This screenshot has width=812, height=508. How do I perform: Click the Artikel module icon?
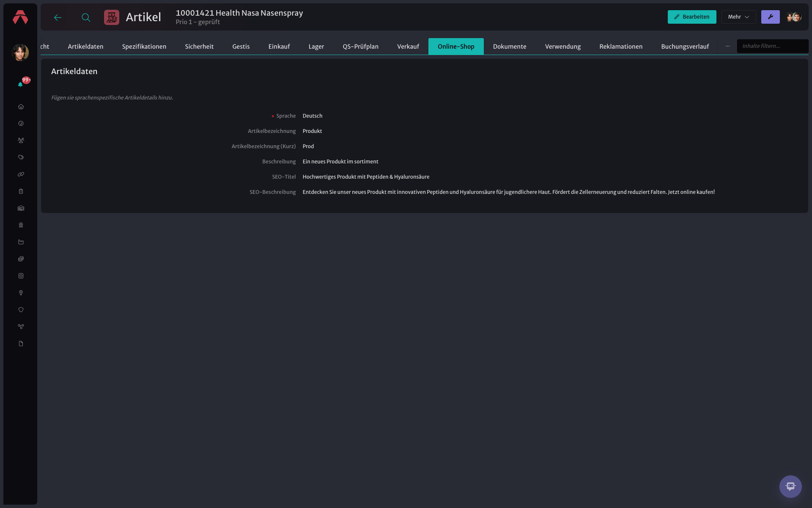pos(112,17)
